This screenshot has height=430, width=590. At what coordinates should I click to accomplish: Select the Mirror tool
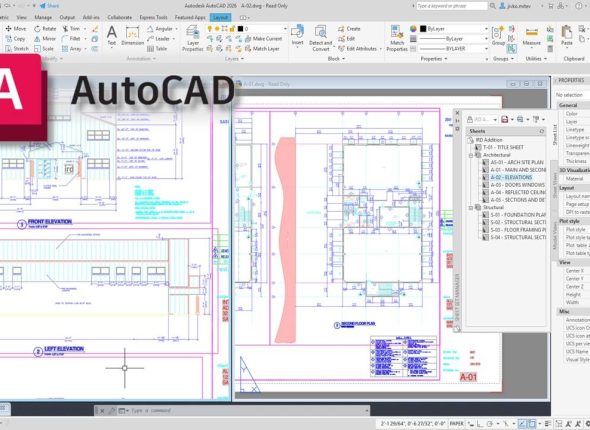click(x=45, y=39)
